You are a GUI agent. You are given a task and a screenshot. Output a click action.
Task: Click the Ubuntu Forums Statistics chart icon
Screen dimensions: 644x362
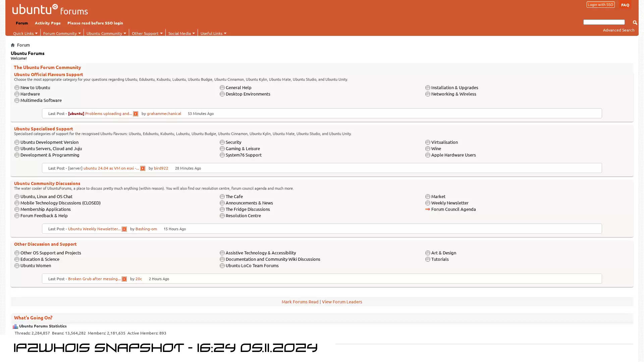pyautogui.click(x=15, y=326)
